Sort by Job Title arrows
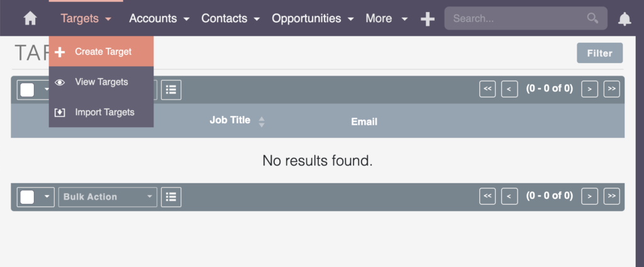This screenshot has width=644, height=267. coord(261,122)
